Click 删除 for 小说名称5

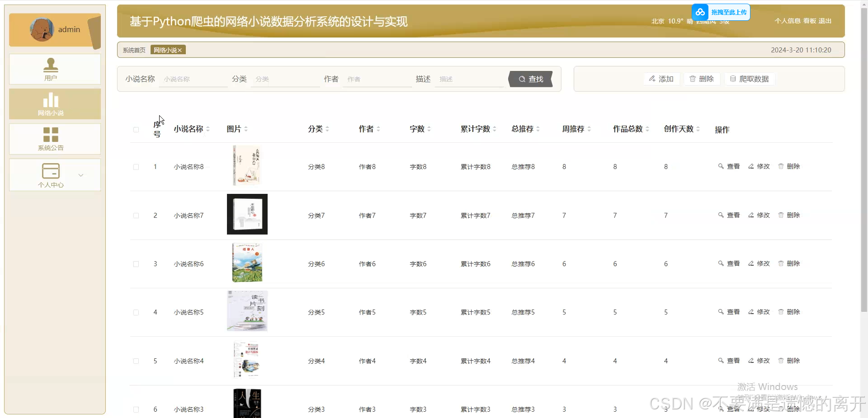tap(789, 312)
